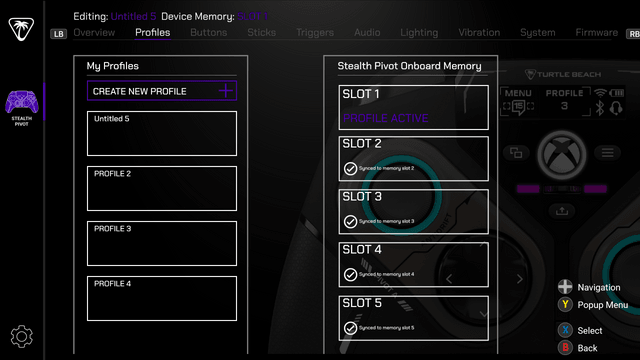
Task: Click the CREATE NEW PROFILE button
Action: [x=162, y=91]
